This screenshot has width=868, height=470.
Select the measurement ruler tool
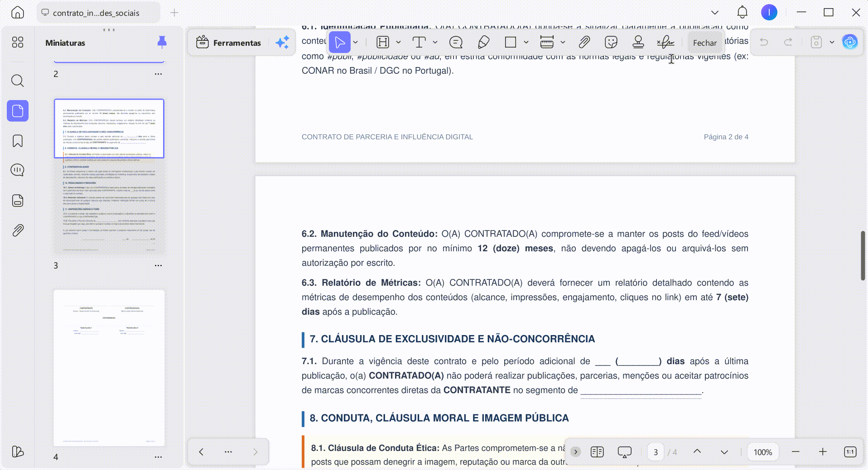coord(547,43)
